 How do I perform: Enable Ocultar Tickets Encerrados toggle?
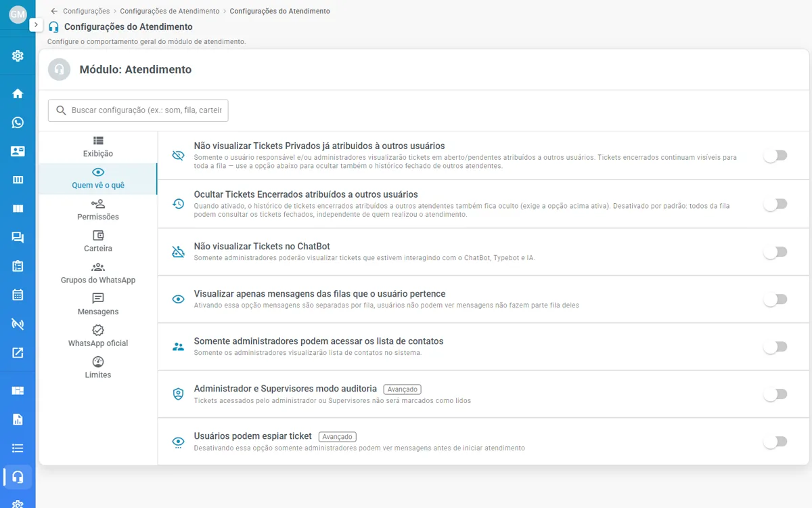click(775, 204)
